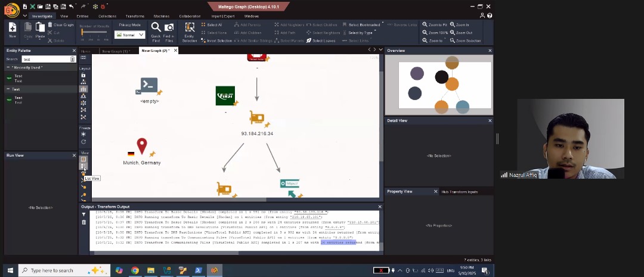
Task: Toggle the layout lock icon in sidebar
Action: click(83, 75)
